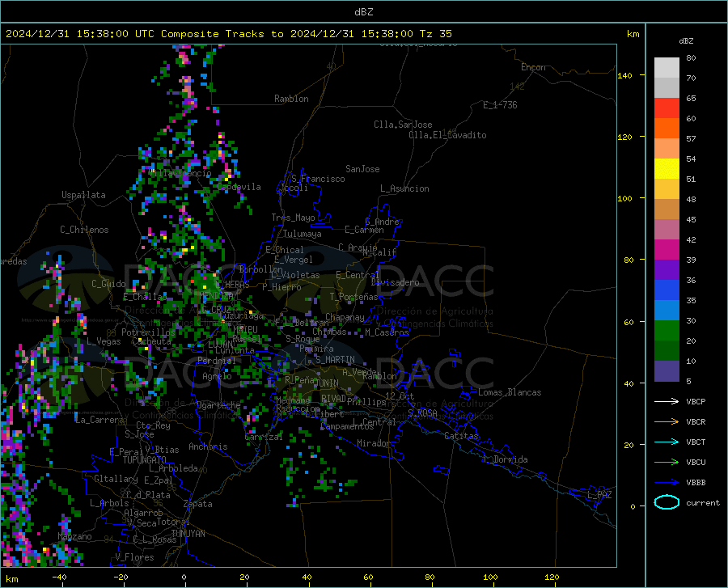Select the magenta 39 dBZ color swatch
The height and width of the screenshot is (588, 728).
667,250
